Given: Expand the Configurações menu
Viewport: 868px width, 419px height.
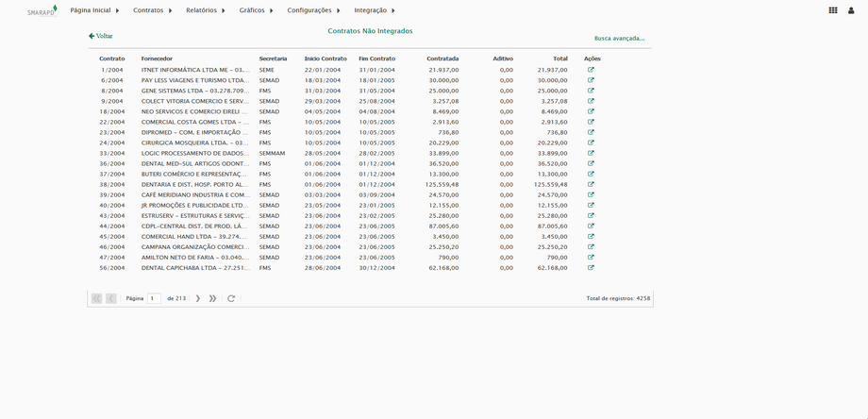Looking at the screenshot, I should (x=314, y=10).
